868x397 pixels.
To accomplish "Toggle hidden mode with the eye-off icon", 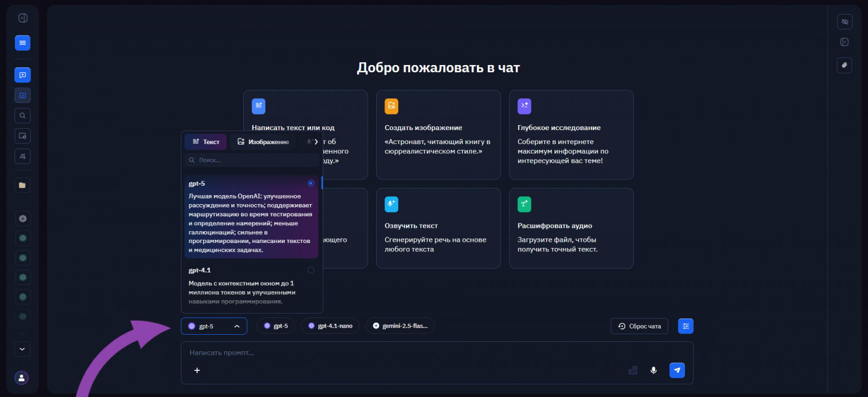I will 844,21.
